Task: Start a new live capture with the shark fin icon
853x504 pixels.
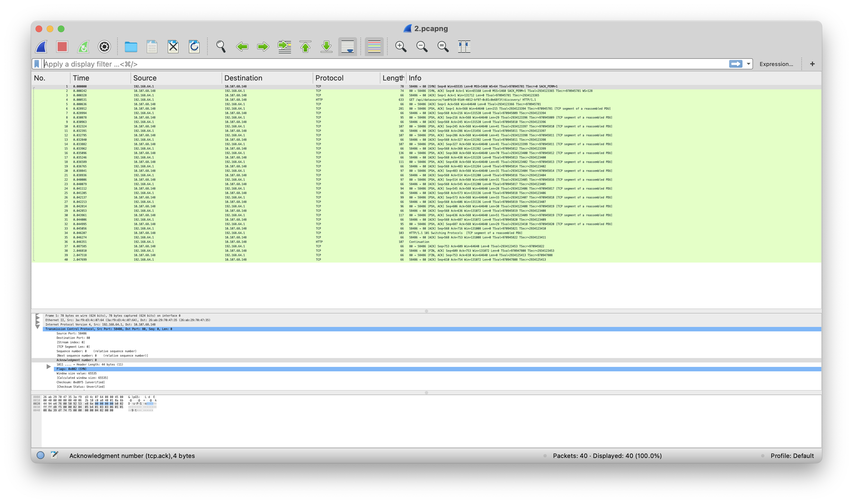Action: (x=41, y=47)
